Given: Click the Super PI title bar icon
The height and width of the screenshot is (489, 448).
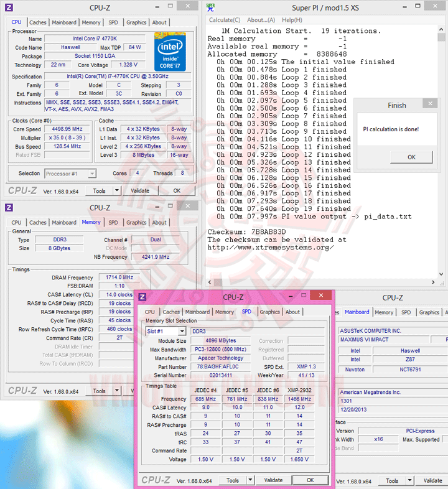Looking at the screenshot, I should 210,7.
